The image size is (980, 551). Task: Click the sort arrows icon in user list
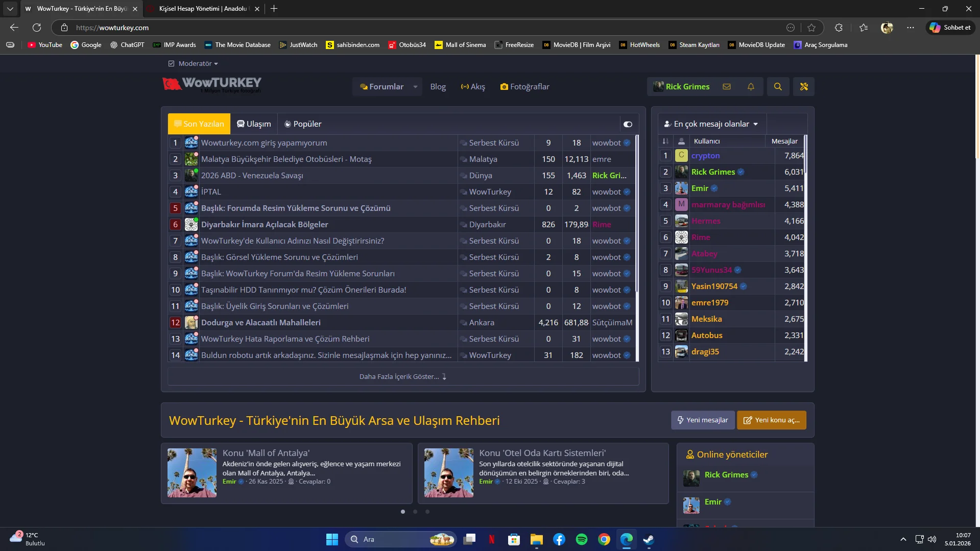(x=665, y=141)
